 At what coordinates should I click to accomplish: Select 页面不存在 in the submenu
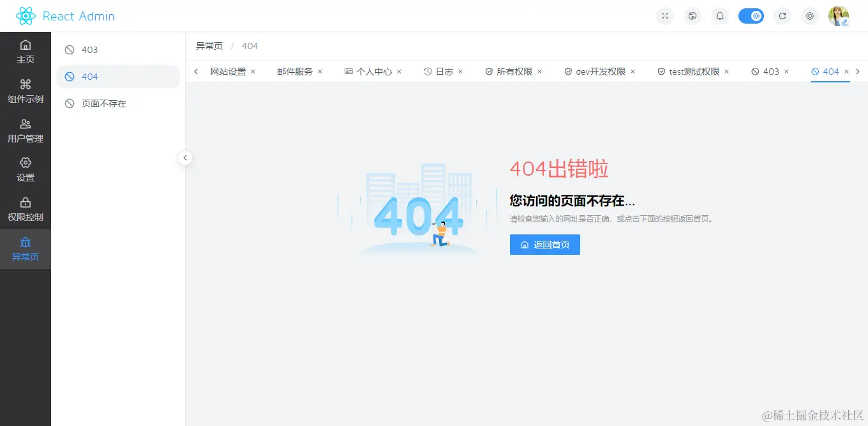click(x=103, y=103)
